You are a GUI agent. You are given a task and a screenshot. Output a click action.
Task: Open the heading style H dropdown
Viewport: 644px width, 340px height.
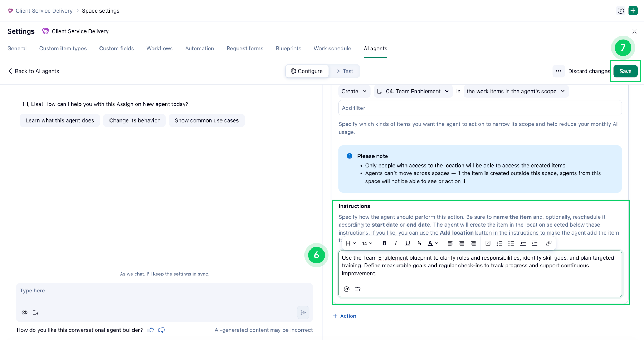pyautogui.click(x=351, y=243)
